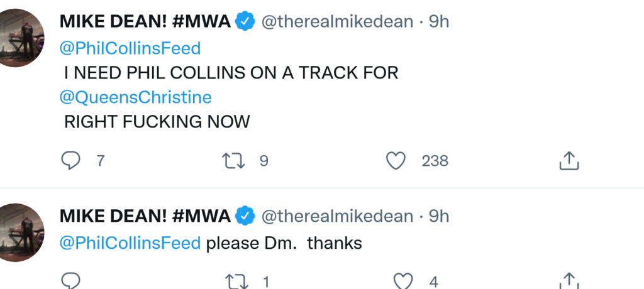Visit the @QueensChristine profile mention
Screen dimensions: 644x289
click(135, 97)
